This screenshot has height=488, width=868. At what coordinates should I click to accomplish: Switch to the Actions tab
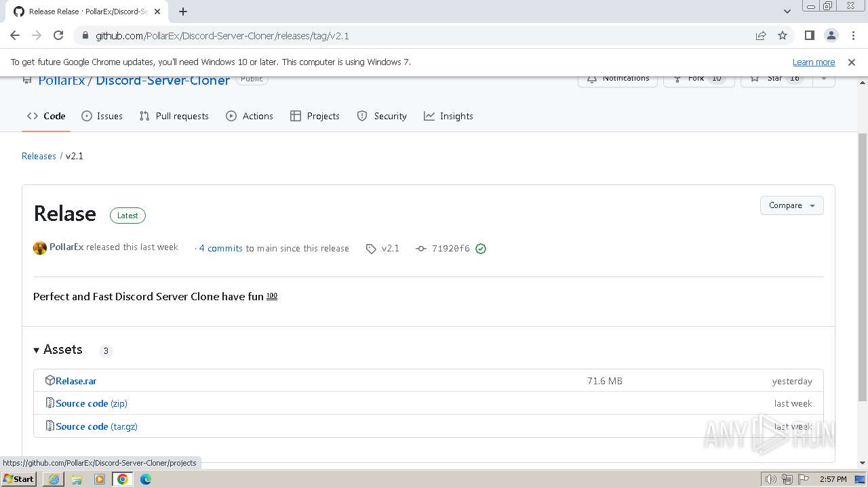pyautogui.click(x=250, y=116)
